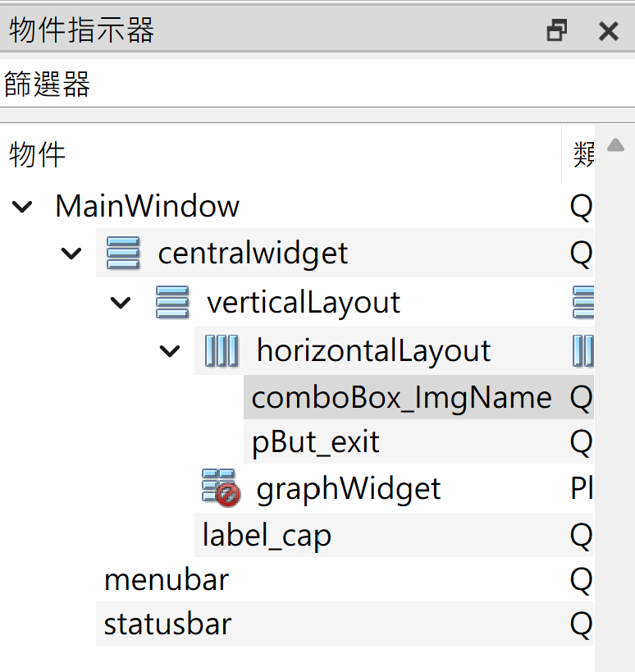Select the label_cap object
635x672 pixels.
[267, 536]
